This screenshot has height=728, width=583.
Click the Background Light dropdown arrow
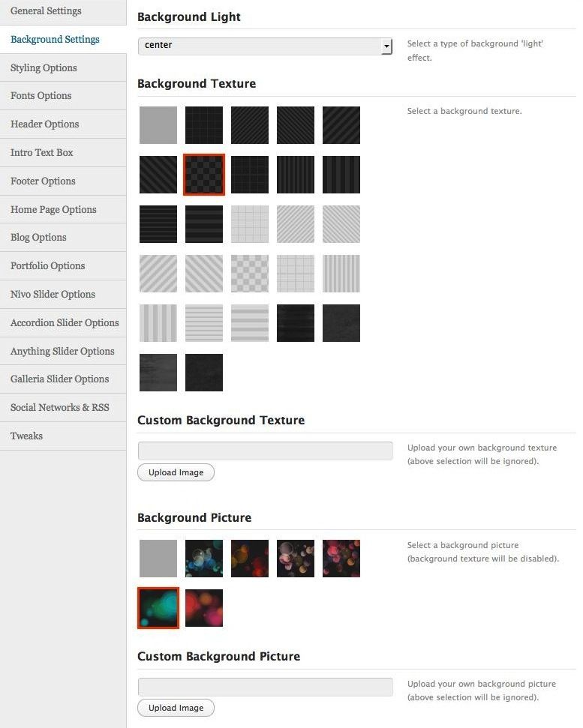pyautogui.click(x=386, y=46)
